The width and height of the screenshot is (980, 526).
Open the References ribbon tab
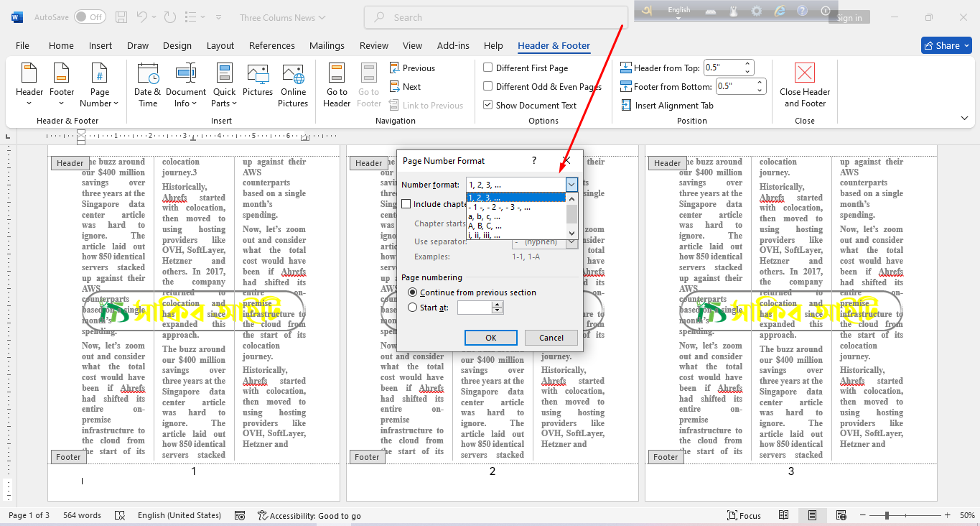tap(271, 45)
